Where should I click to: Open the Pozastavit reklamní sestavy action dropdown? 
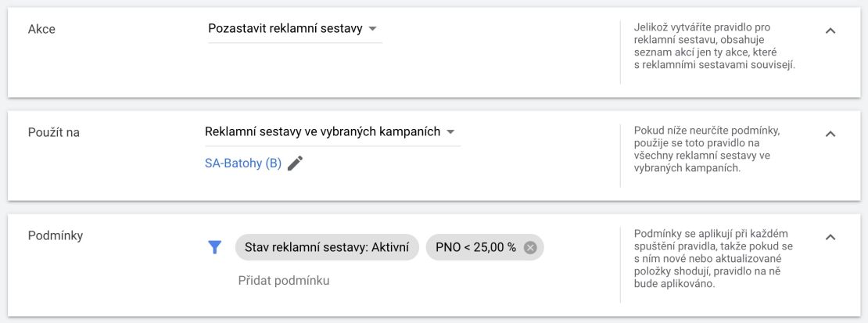tap(295, 29)
